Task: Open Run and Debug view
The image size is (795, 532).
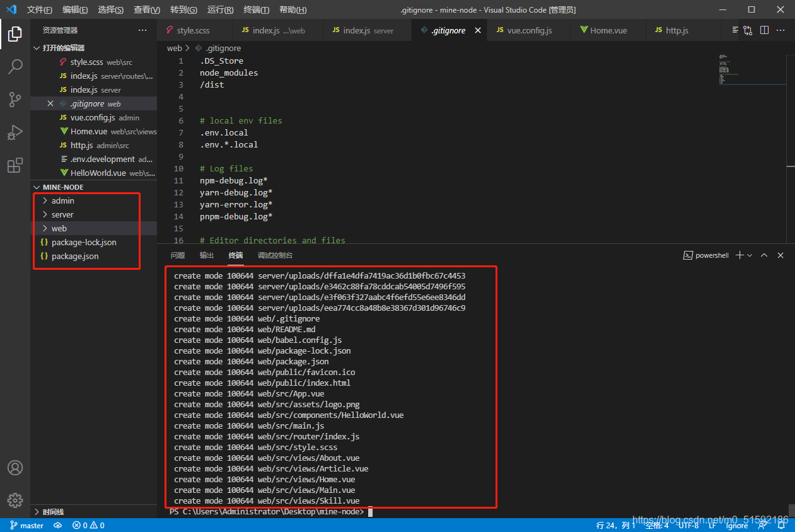Action: [15, 132]
